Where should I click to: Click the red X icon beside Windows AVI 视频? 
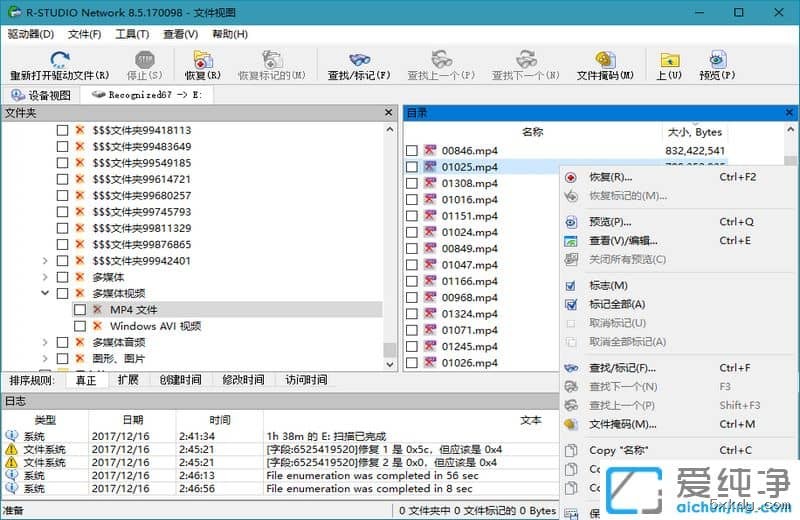pos(97,326)
